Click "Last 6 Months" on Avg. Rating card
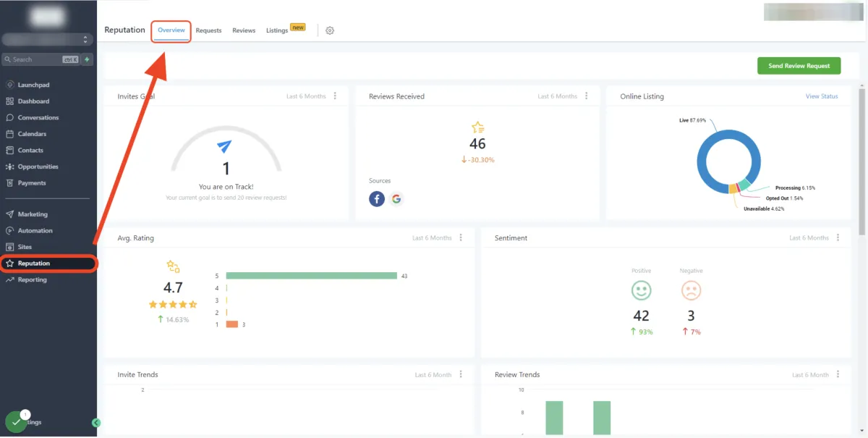The width and height of the screenshot is (868, 438). coord(432,237)
